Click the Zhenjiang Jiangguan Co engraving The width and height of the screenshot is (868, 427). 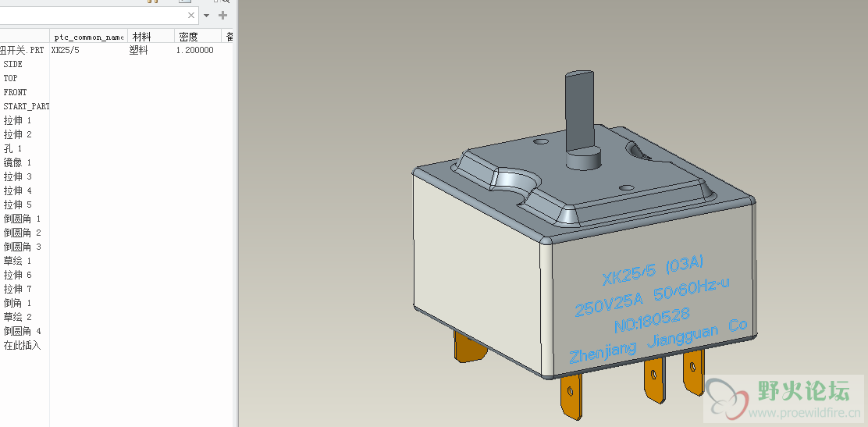(658, 340)
